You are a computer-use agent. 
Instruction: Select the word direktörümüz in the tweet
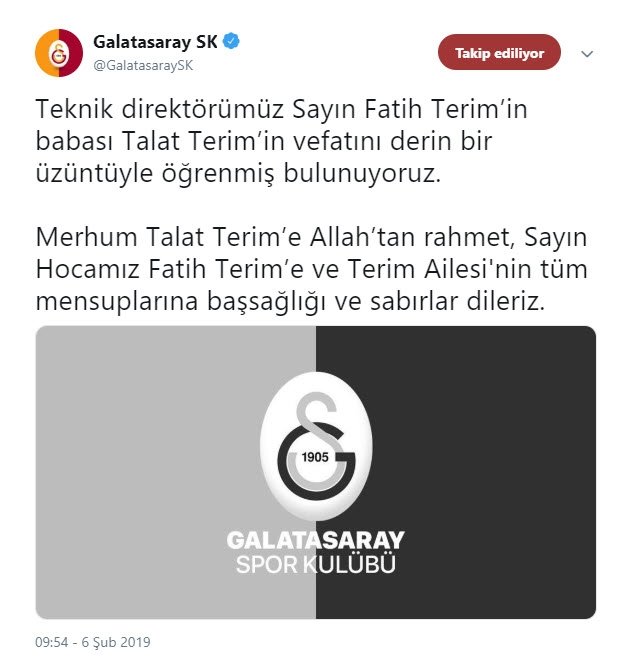203,109
